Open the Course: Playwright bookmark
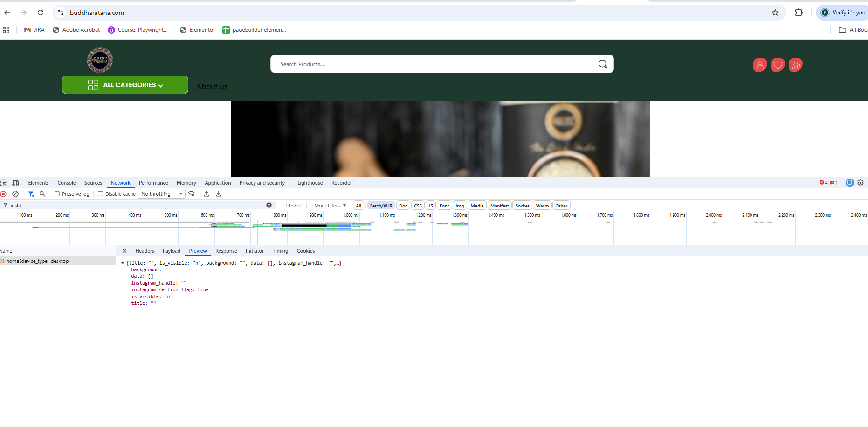 point(138,30)
